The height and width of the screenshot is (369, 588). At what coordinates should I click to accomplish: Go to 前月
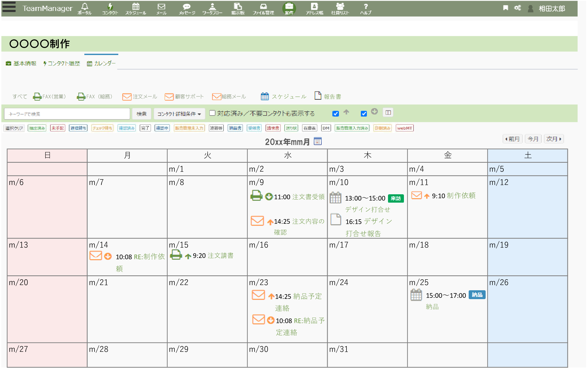tap(513, 139)
